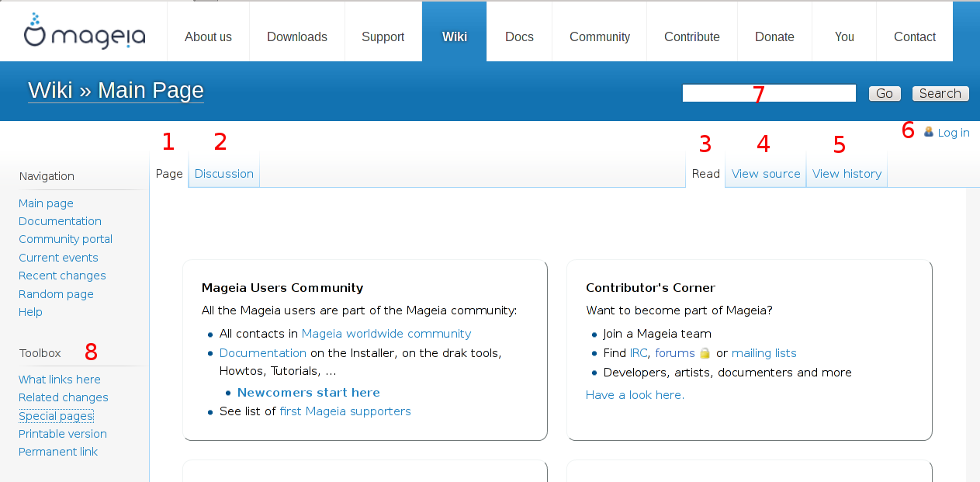Image resolution: width=980 pixels, height=482 pixels.
Task: Open the Community menu item
Action: [600, 36]
